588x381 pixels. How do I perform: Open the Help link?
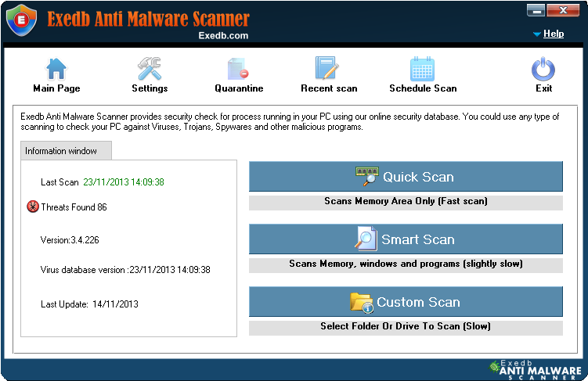pyautogui.click(x=554, y=34)
